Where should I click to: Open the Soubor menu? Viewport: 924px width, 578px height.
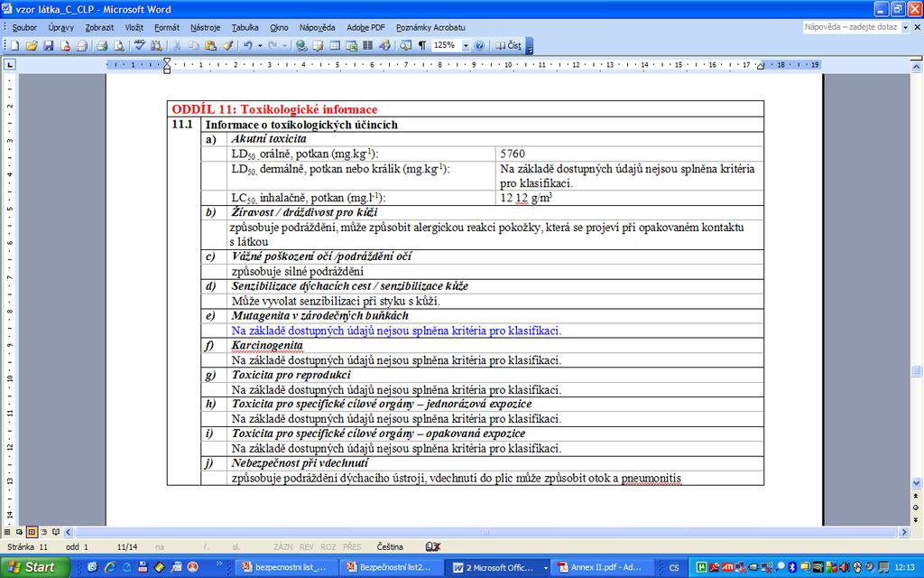pos(24,27)
